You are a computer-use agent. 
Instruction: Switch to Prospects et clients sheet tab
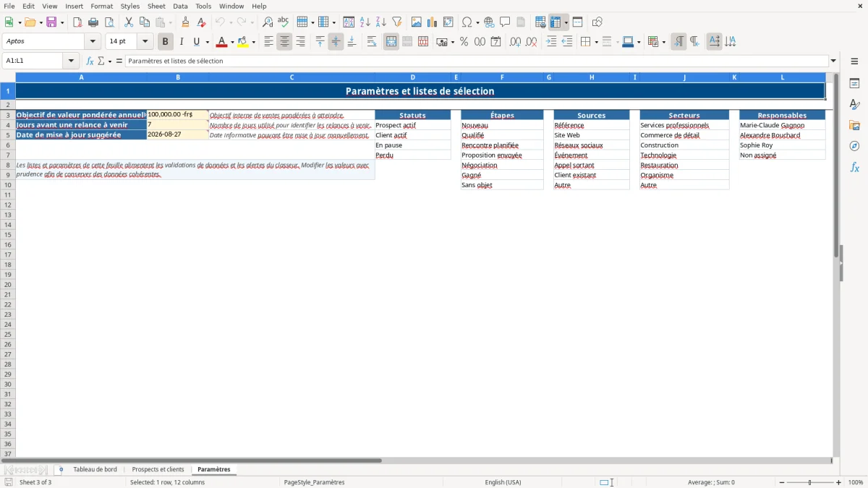[x=158, y=469]
